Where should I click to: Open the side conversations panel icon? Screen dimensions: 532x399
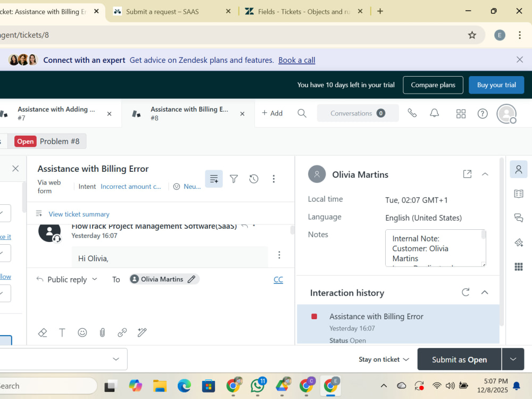(518, 218)
